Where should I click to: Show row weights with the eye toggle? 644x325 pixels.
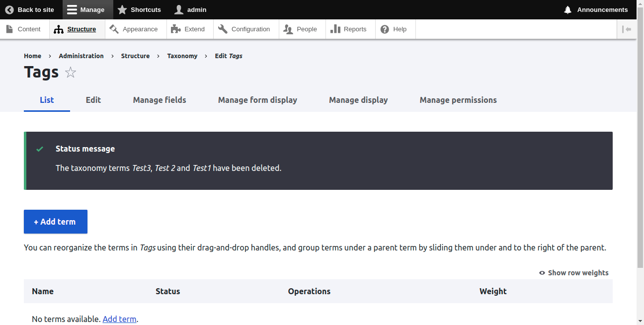click(x=574, y=273)
